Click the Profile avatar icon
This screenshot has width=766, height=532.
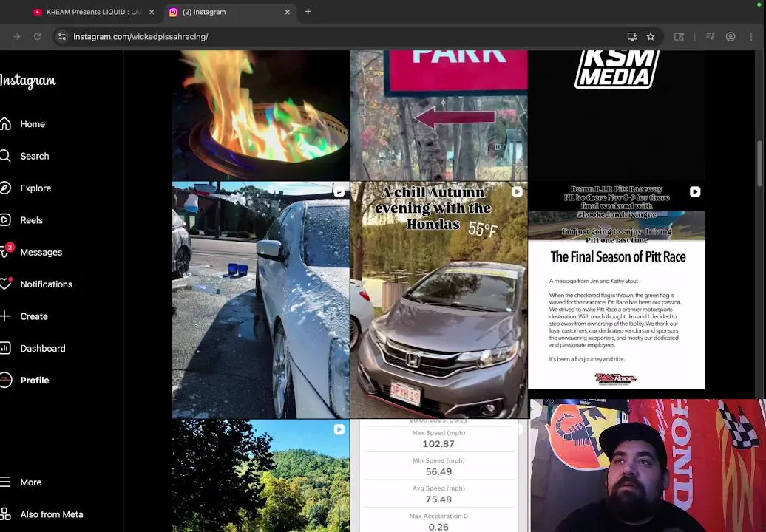pos(5,381)
